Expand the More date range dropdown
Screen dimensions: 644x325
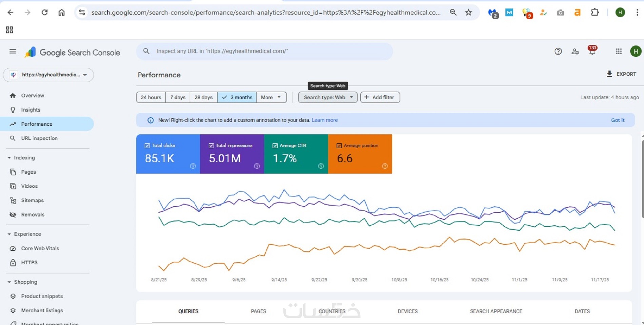(x=271, y=97)
